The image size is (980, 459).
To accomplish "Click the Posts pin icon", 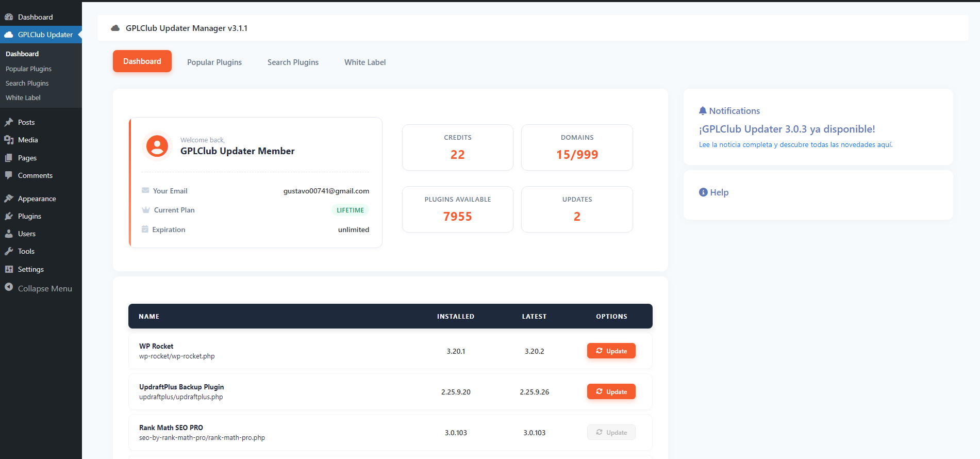I will tap(9, 122).
